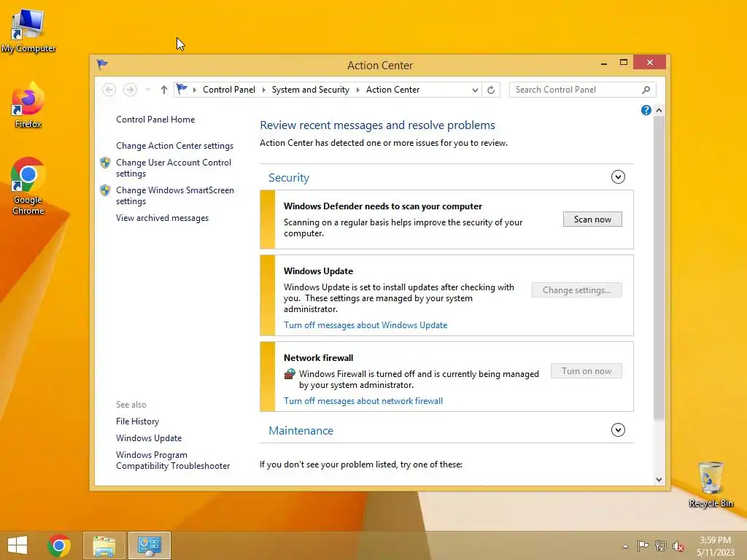Viewport: 747px width, 560px height.
Task: Turn off messages about network firewall
Action: click(x=363, y=401)
